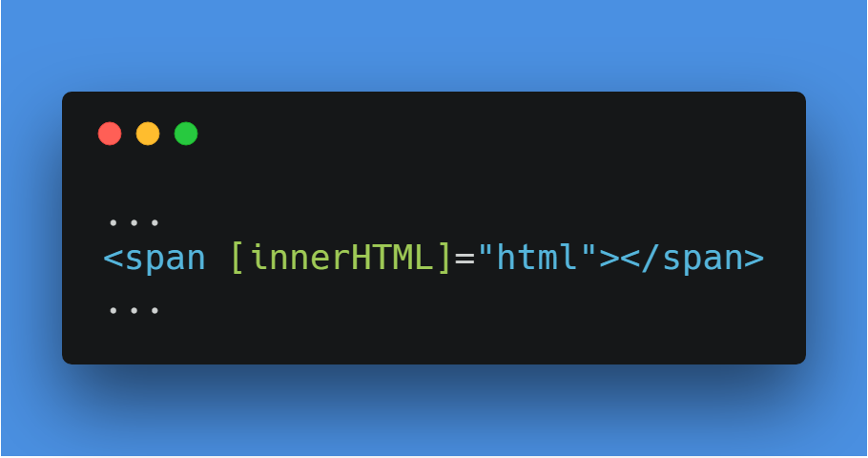The height and width of the screenshot is (458, 868).
Task: Click the first opening angle bracket
Action: click(x=113, y=259)
